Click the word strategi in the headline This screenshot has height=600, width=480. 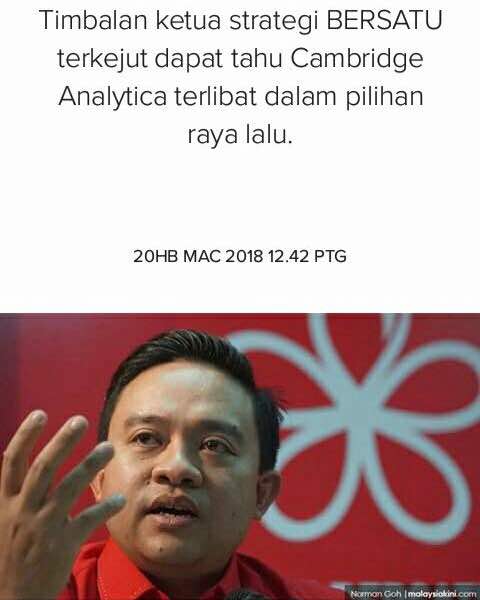(x=273, y=21)
